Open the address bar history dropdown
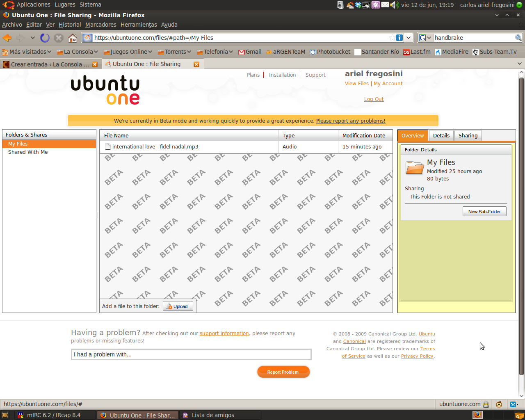 click(x=409, y=38)
